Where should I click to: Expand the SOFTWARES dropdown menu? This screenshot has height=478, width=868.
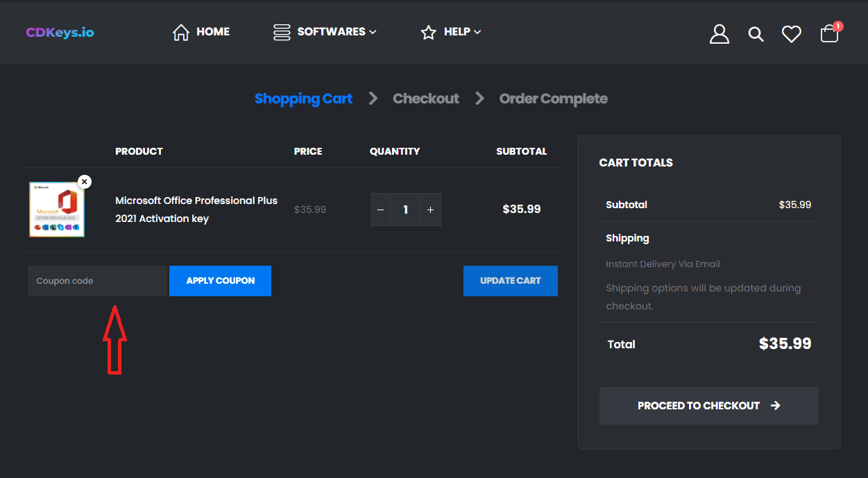click(337, 32)
